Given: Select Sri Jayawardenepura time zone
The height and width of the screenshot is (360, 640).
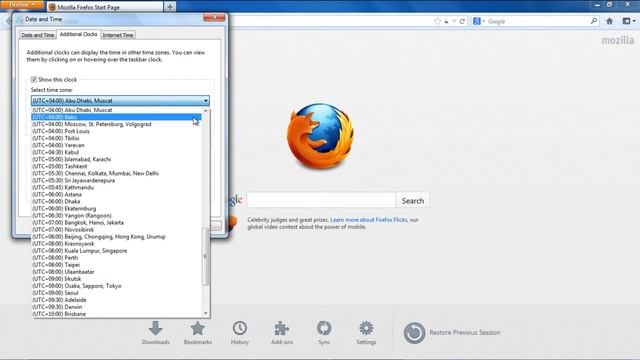Looking at the screenshot, I should pos(116,180).
